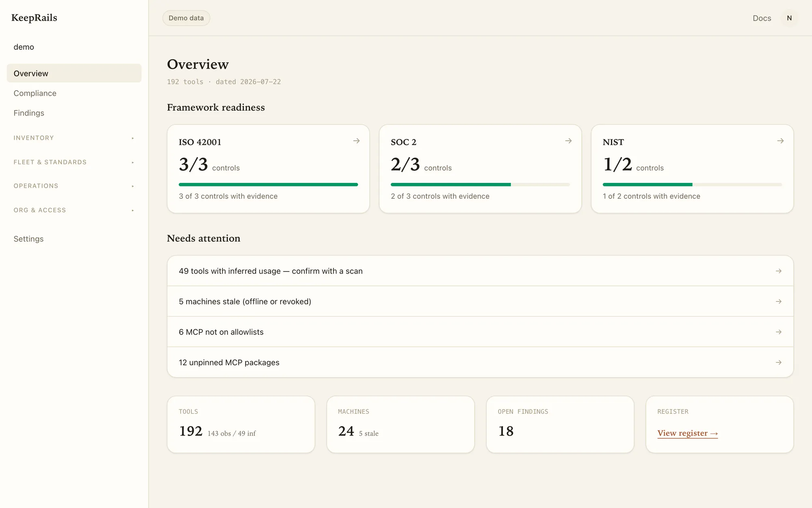Open NIST card arrow icon
Image resolution: width=812 pixels, height=508 pixels.
point(780,141)
